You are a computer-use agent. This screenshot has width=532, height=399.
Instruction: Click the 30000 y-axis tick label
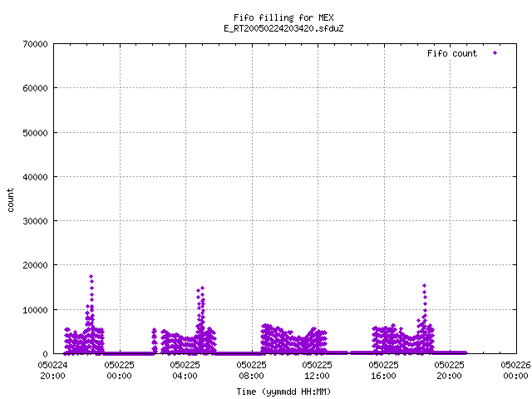[35, 221]
